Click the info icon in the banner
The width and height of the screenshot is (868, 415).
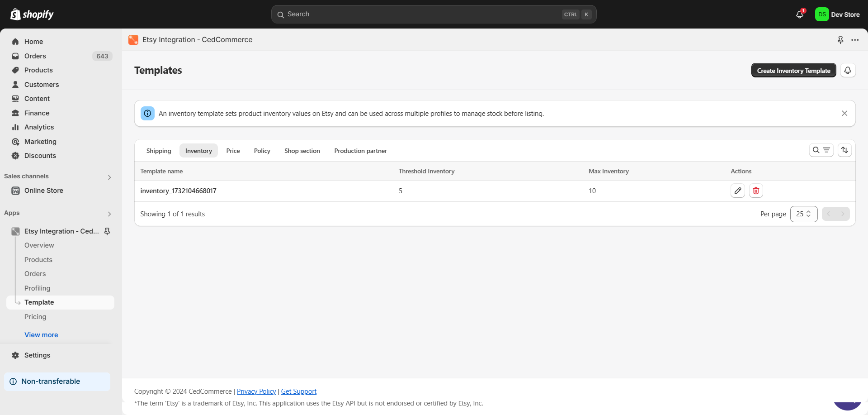[x=147, y=114]
